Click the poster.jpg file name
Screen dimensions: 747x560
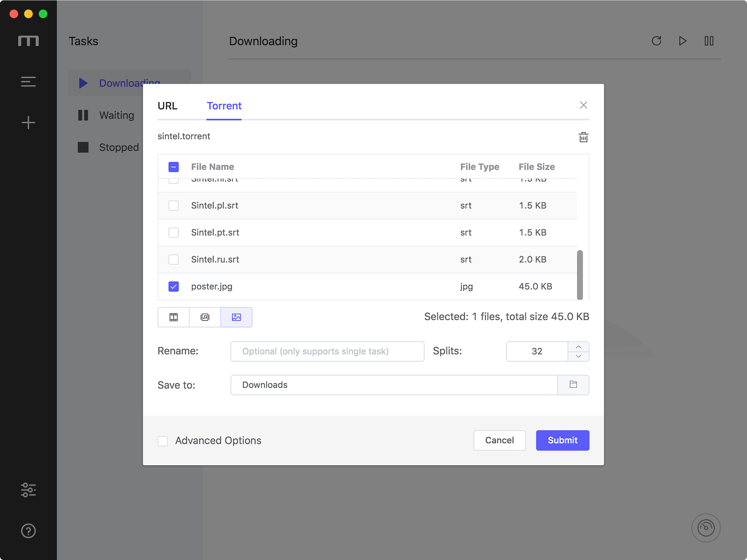pyautogui.click(x=211, y=287)
